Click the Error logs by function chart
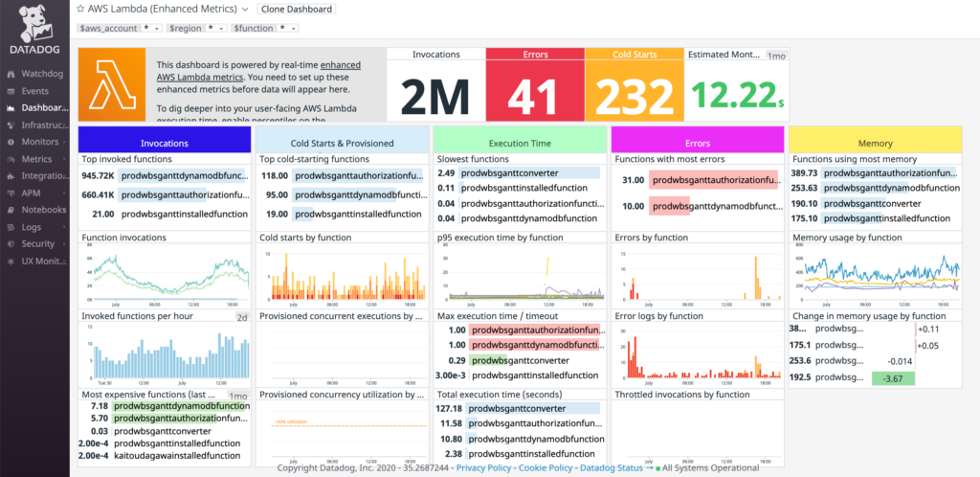 [x=698, y=354]
